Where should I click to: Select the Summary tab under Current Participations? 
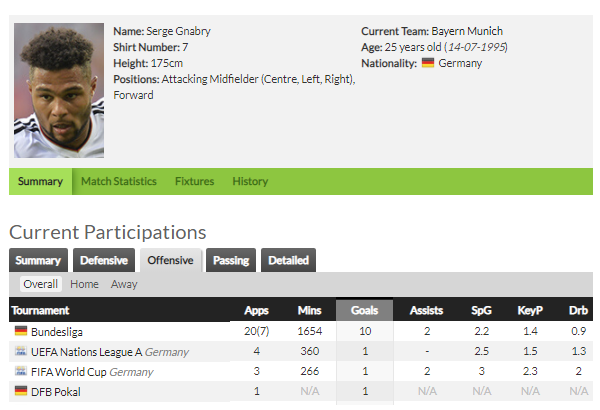pyautogui.click(x=38, y=260)
